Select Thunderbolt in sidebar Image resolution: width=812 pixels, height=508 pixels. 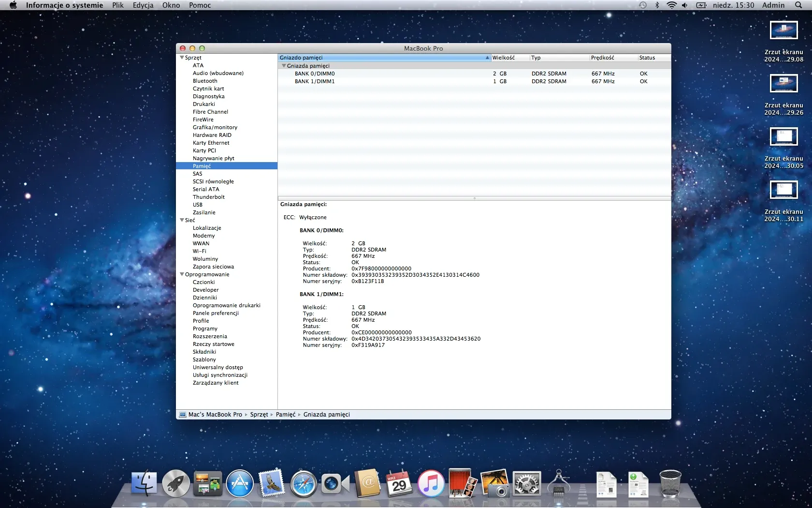coord(209,197)
